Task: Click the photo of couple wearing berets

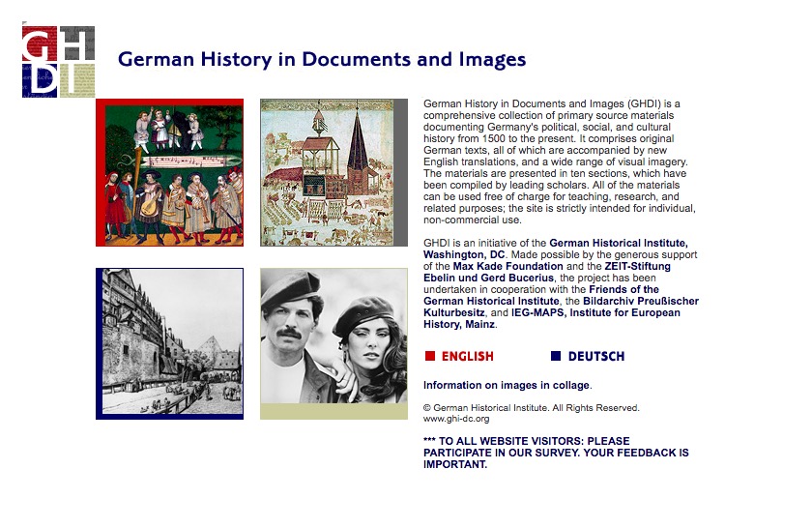Action: tap(334, 343)
